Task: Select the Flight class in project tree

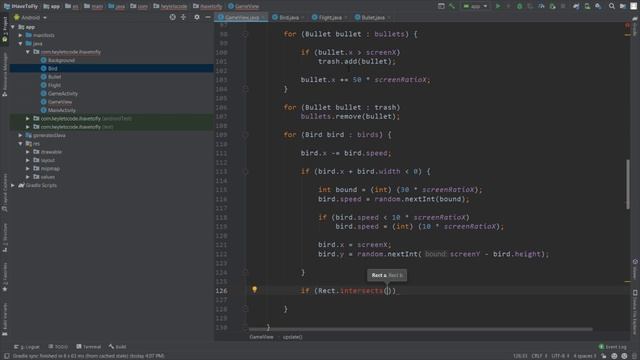Action: [54, 85]
